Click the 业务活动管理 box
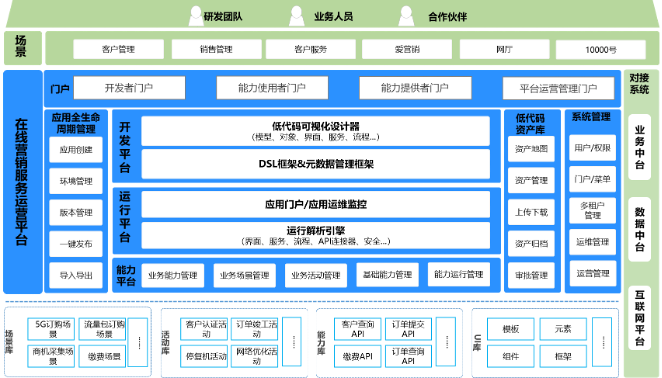Viewport: 662px width, 378px height. pyautogui.click(x=316, y=275)
